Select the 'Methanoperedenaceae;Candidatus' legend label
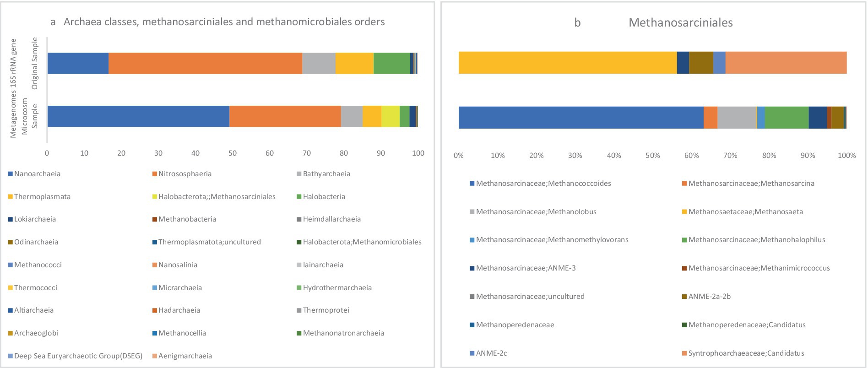 (747, 325)
